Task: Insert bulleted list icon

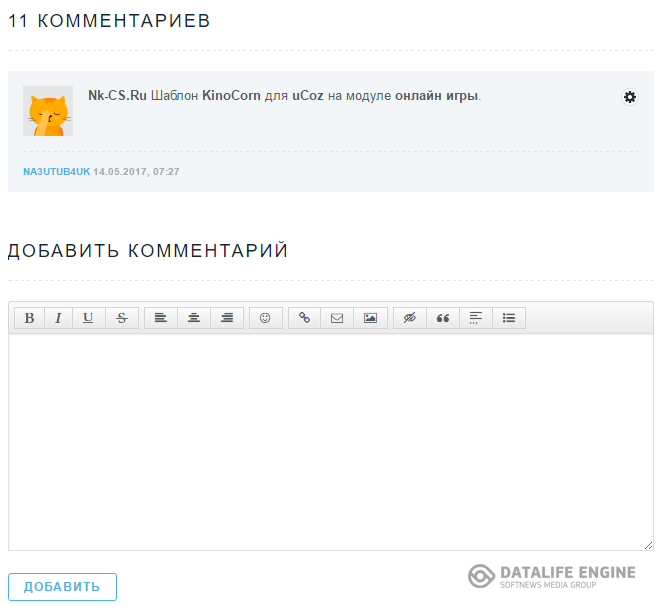Action: point(509,318)
